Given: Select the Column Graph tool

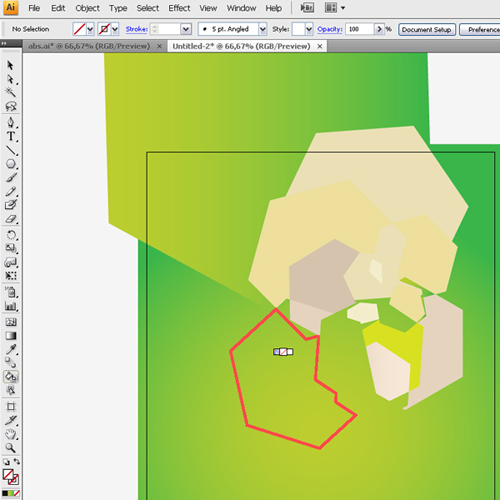Looking at the screenshot, I should pyautogui.click(x=11, y=306).
